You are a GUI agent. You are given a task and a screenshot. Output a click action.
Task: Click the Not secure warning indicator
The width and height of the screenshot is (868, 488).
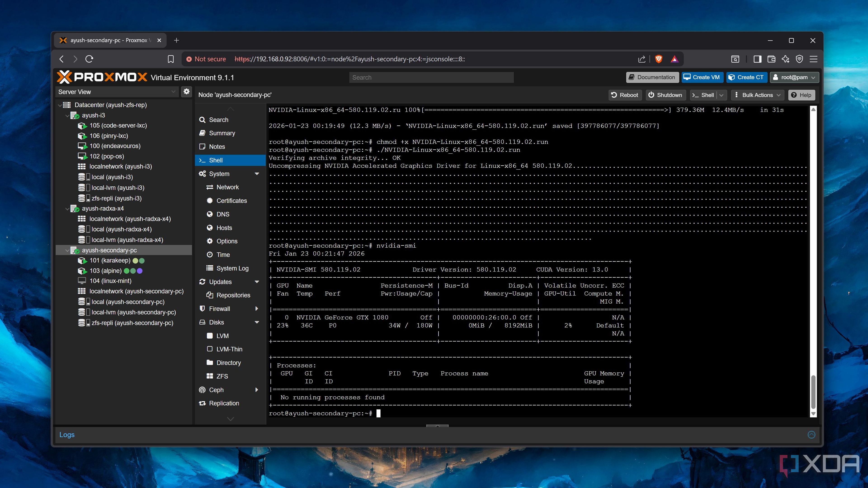coord(206,59)
